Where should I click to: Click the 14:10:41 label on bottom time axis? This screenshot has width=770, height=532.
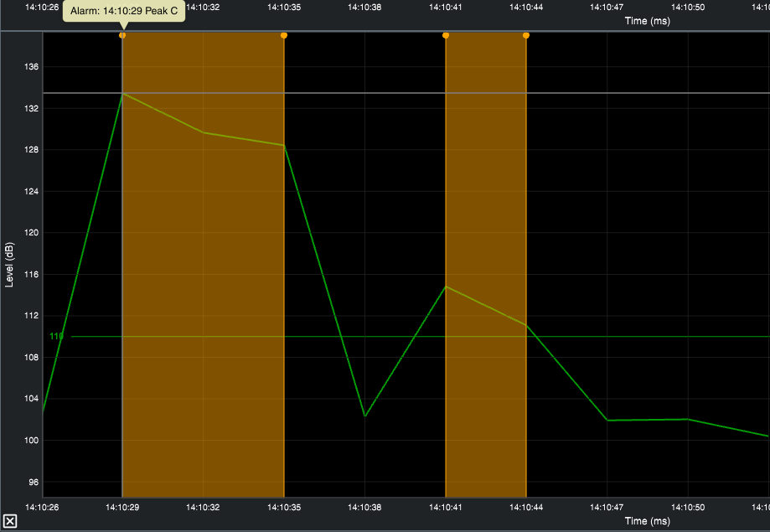pos(446,507)
